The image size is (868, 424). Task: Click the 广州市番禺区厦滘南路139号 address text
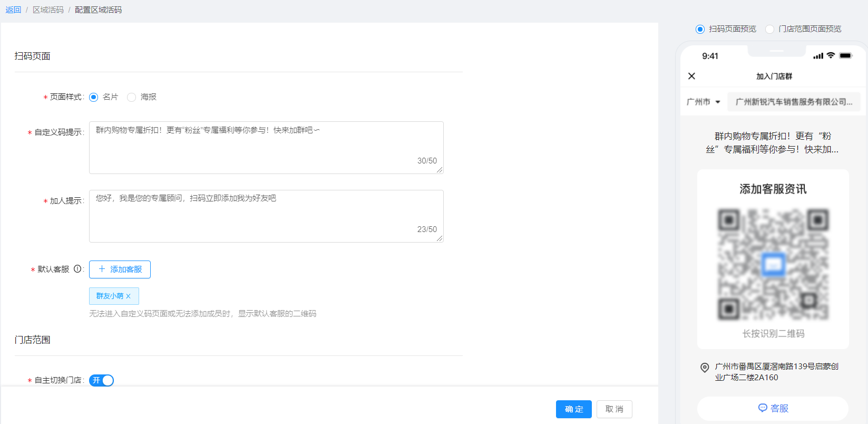point(777,372)
